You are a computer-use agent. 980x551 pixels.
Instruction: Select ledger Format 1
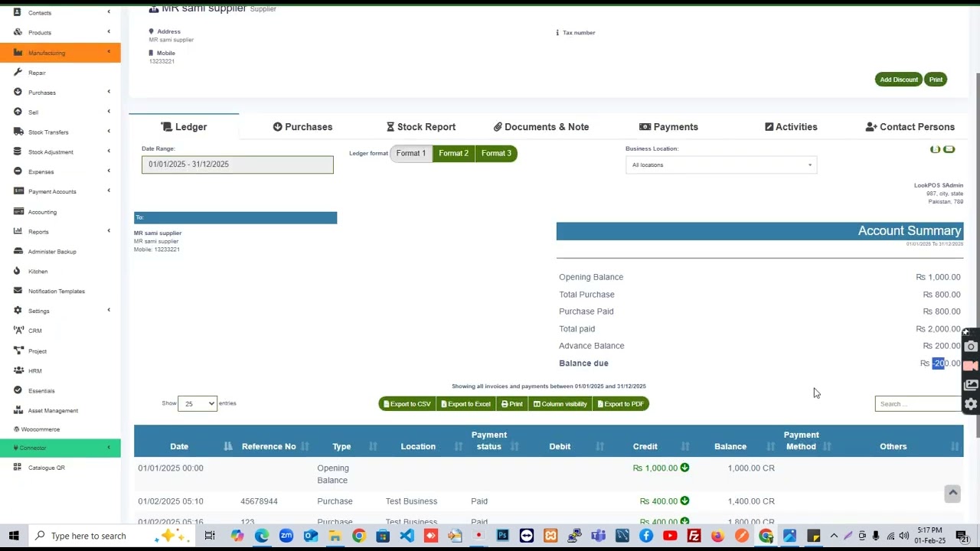click(411, 153)
